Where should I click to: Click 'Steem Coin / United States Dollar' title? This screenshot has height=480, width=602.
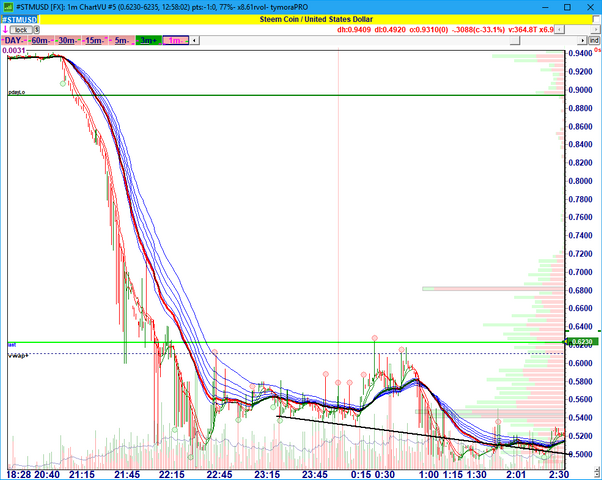pos(316,19)
